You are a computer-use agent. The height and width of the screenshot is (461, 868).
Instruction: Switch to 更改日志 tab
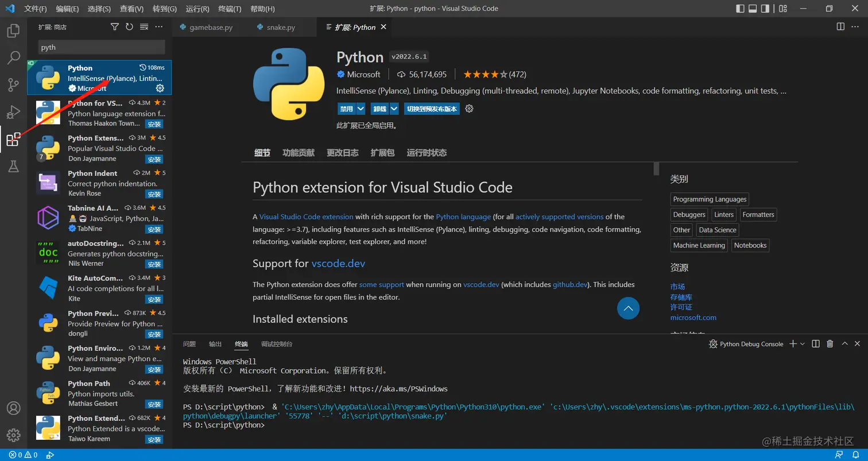pos(343,153)
